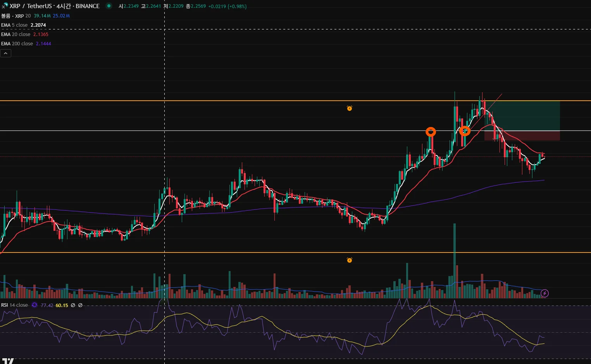Screen dimensions: 591x364
Task: Click the low price value "저2.2209"
Action: [173, 6]
